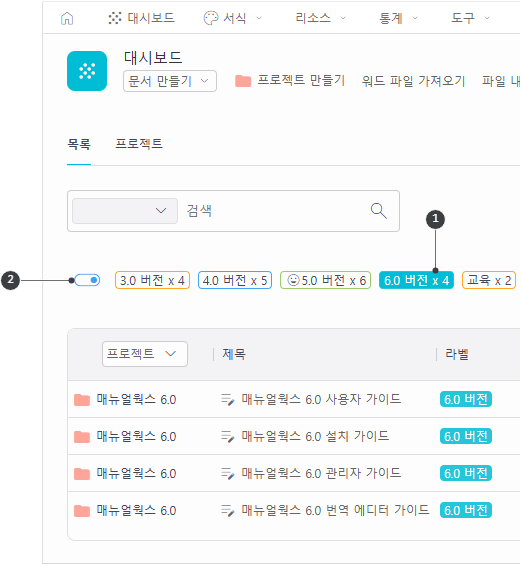The height and width of the screenshot is (565, 521).
Task: Click the magnifier search icon
Action: click(x=379, y=211)
